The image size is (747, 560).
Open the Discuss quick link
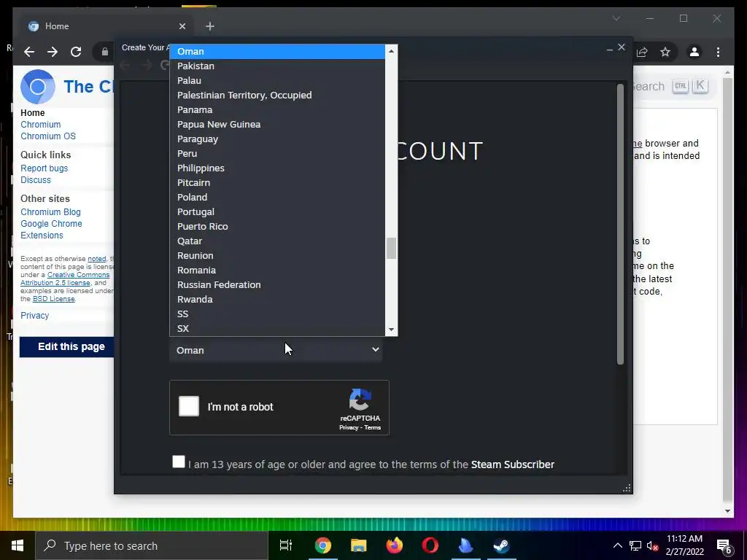[x=36, y=180]
